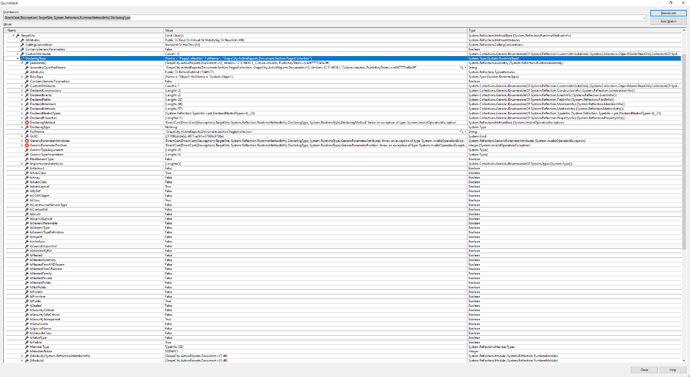690x377 pixels.
Task: Click wrench property icon beside BaseType
Action: (27, 77)
